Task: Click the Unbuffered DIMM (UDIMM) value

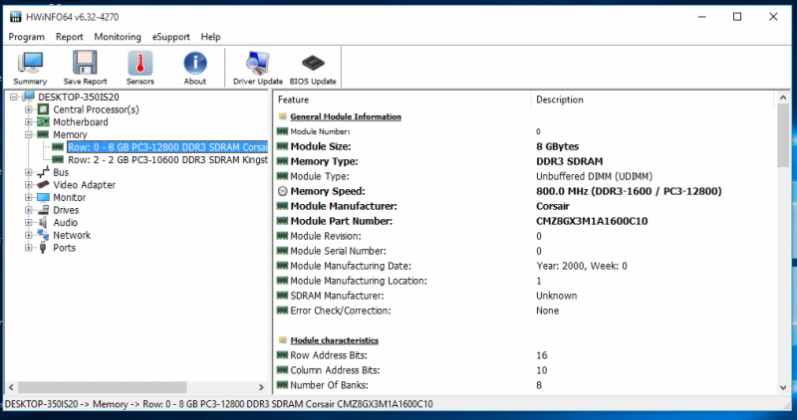Action: click(x=594, y=176)
